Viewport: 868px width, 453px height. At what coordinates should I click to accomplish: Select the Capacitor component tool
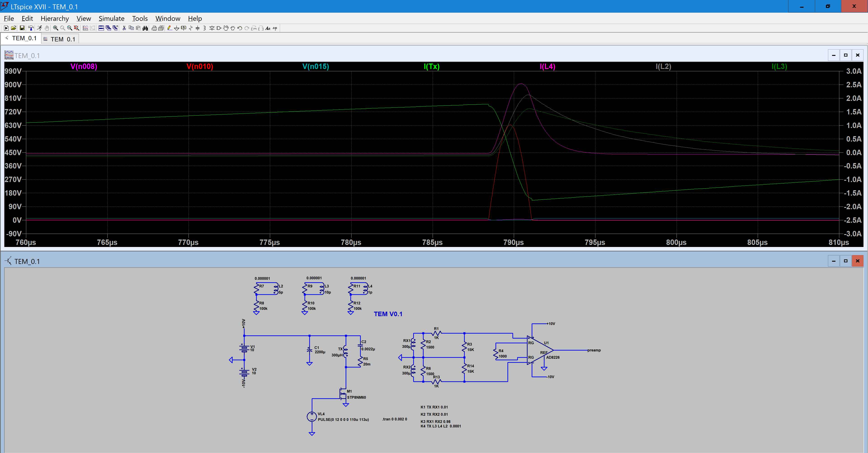click(x=198, y=28)
